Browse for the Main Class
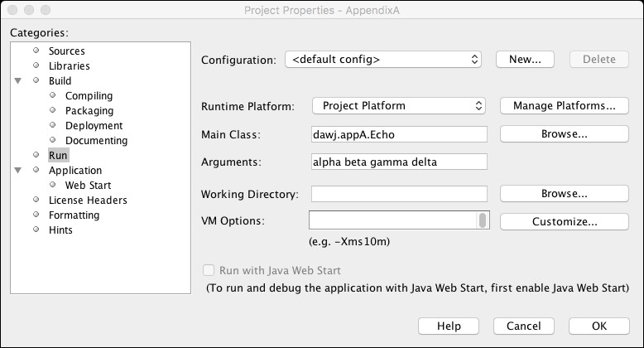 pyautogui.click(x=565, y=134)
